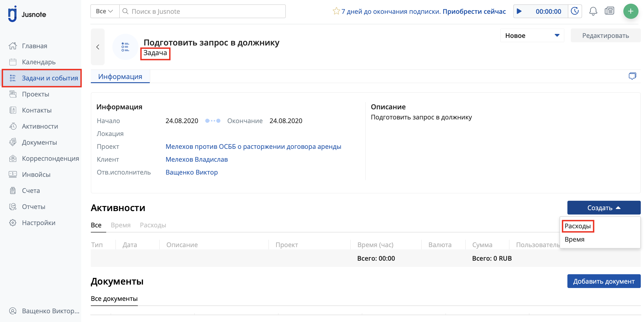This screenshot has width=644, height=322.
Task: Open the Новое status dropdown
Action: pos(532,35)
